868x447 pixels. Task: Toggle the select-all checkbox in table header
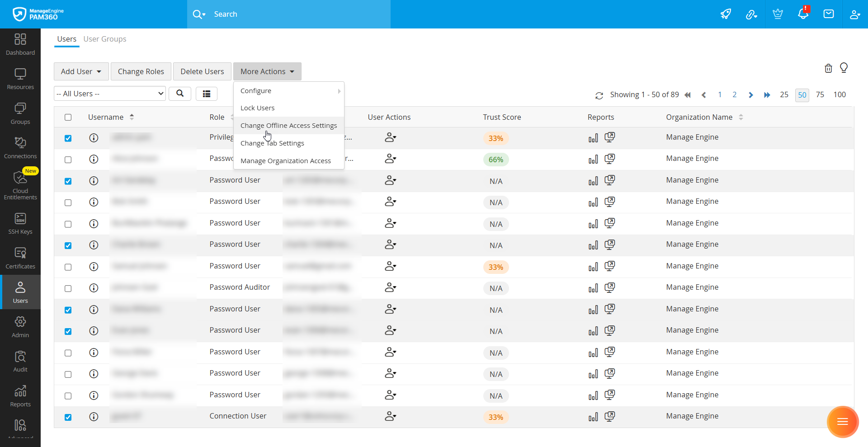click(x=68, y=118)
